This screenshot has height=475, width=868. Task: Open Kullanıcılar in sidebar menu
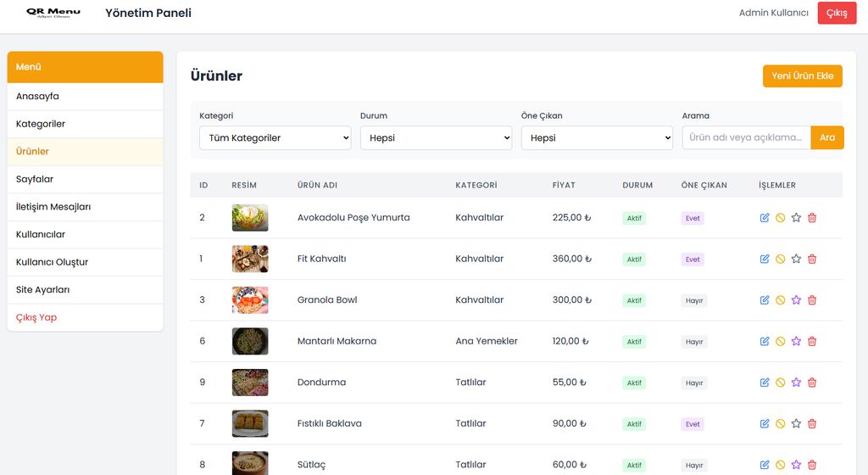[x=86, y=235]
